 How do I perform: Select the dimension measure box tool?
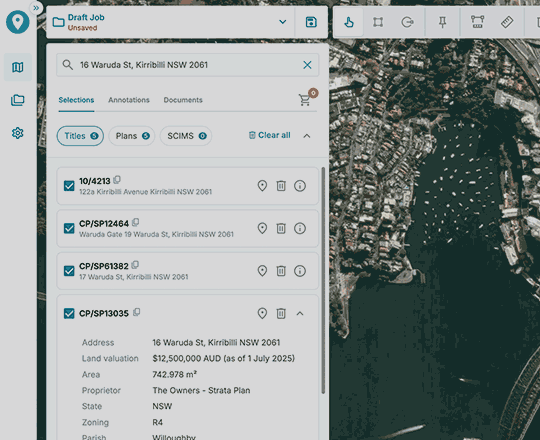(477, 22)
